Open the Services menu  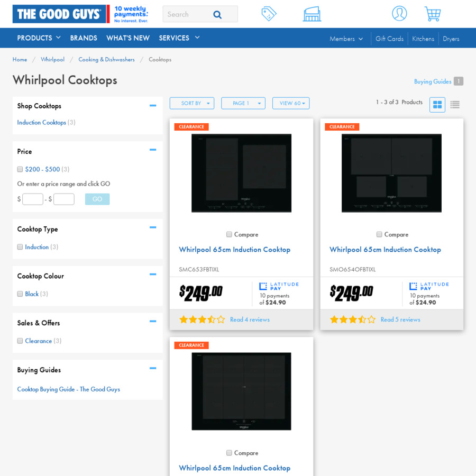(x=179, y=38)
